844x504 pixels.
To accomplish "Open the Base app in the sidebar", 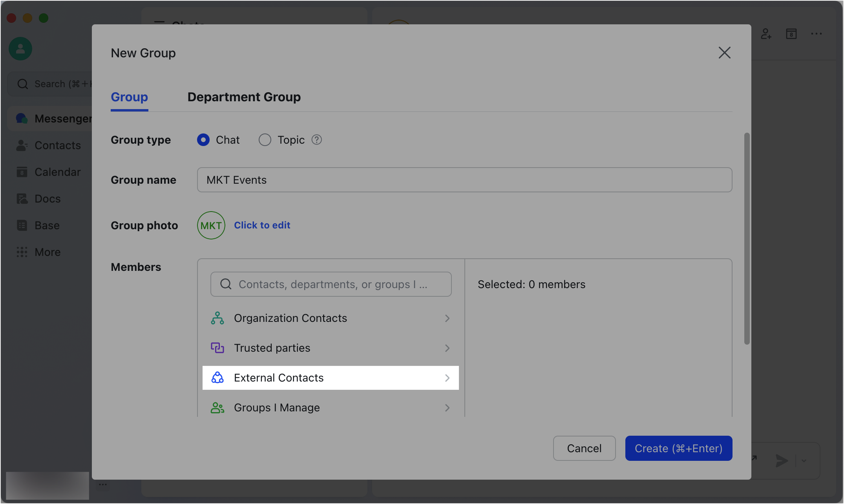I will coord(47,225).
